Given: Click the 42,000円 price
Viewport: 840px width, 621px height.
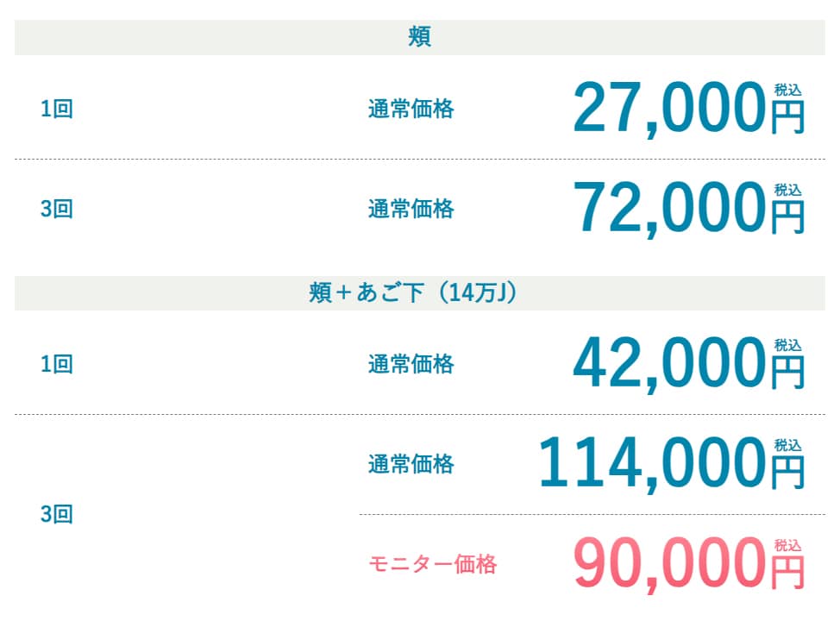Looking at the screenshot, I should pyautogui.click(x=688, y=364).
